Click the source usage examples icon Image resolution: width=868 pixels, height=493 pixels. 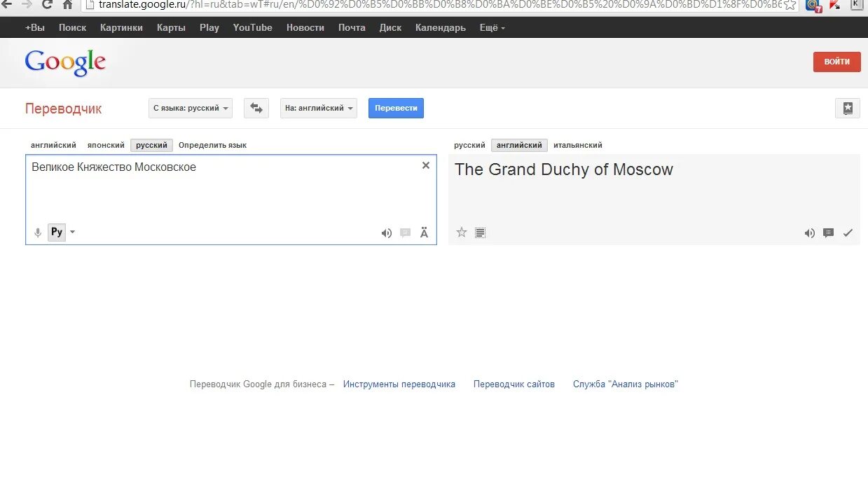pos(405,233)
